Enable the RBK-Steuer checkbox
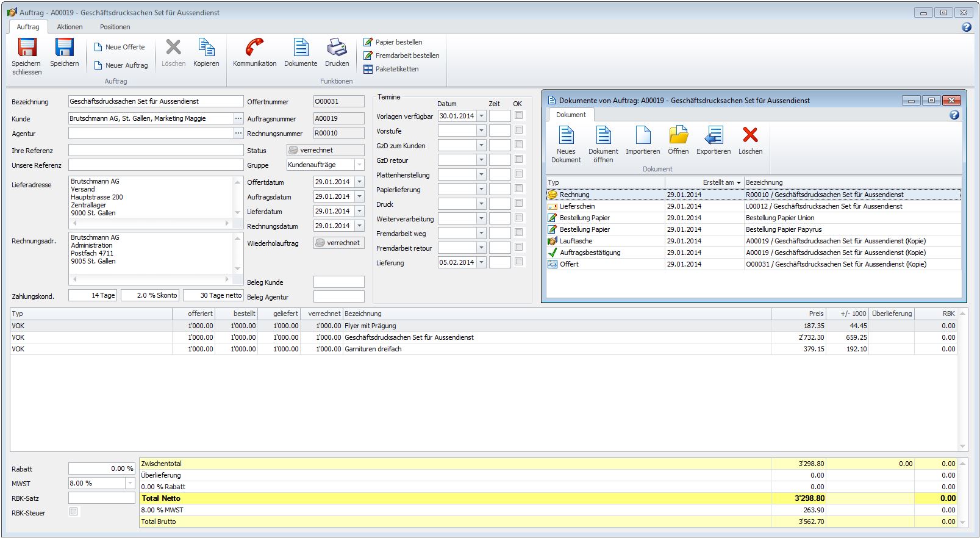This screenshot has height=538, width=980. pos(74,512)
